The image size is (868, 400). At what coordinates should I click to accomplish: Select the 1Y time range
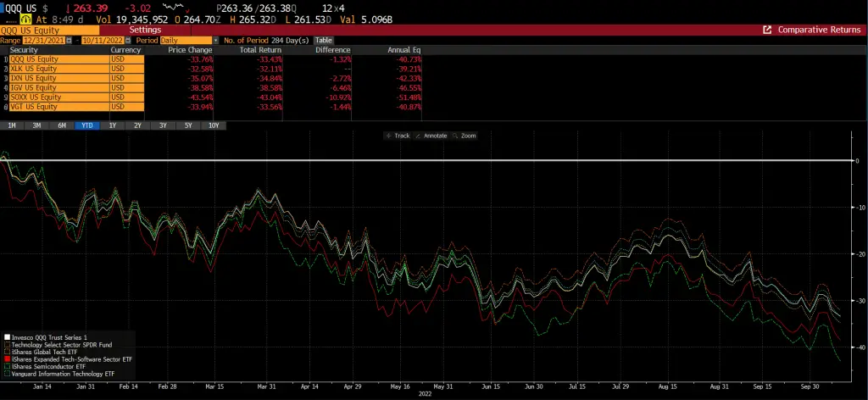tap(113, 125)
